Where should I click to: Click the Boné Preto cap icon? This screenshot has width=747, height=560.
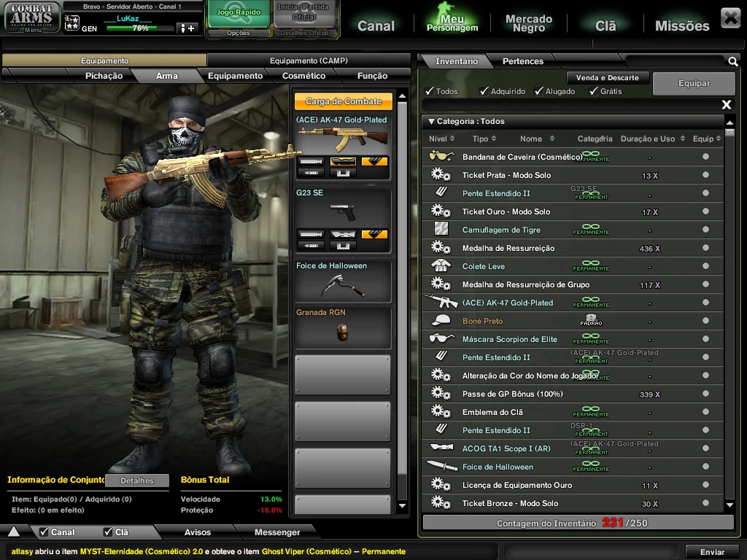440,321
